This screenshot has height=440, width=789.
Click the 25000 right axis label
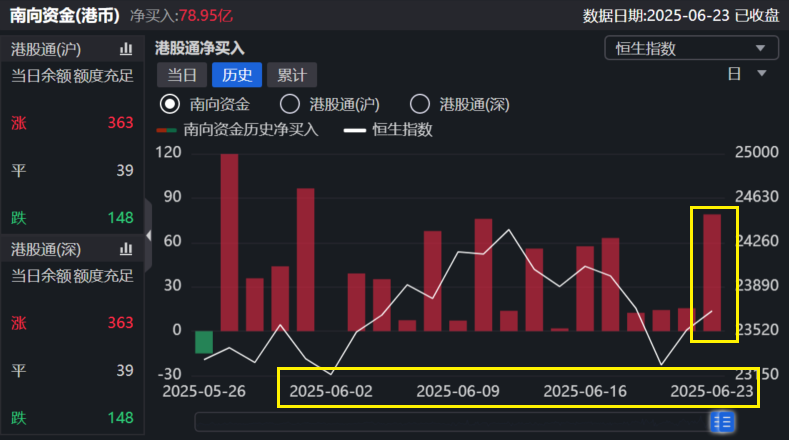pos(757,152)
